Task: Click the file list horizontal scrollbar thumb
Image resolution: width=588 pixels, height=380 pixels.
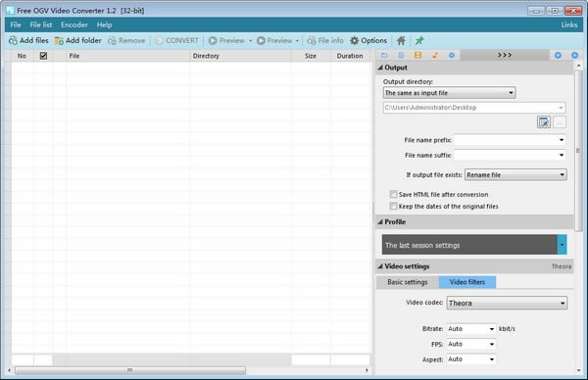Action: (x=130, y=370)
